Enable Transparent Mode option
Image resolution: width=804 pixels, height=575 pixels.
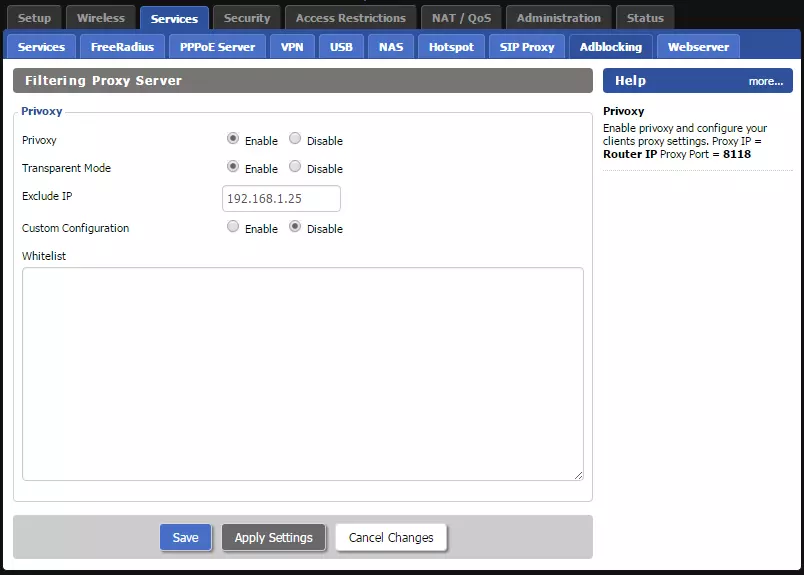coord(233,167)
